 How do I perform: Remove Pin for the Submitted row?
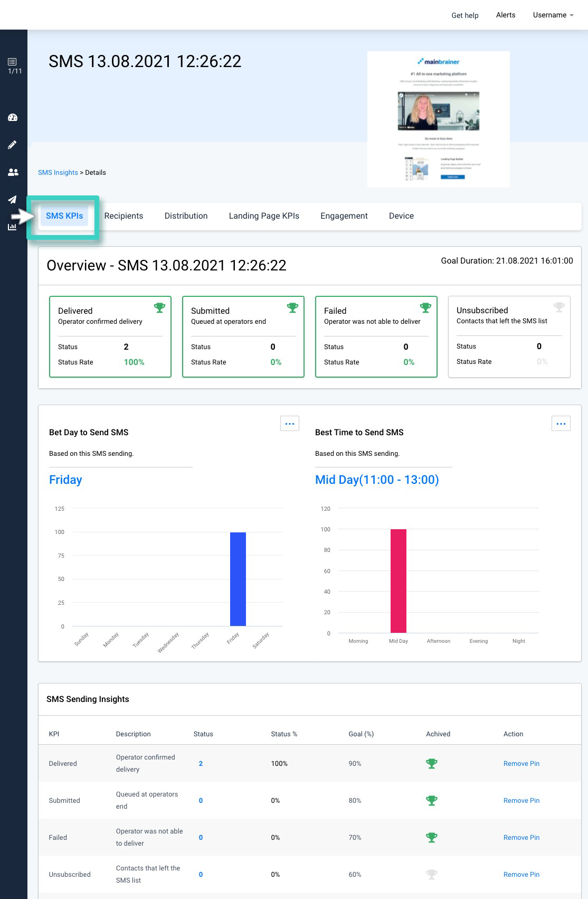(x=521, y=801)
